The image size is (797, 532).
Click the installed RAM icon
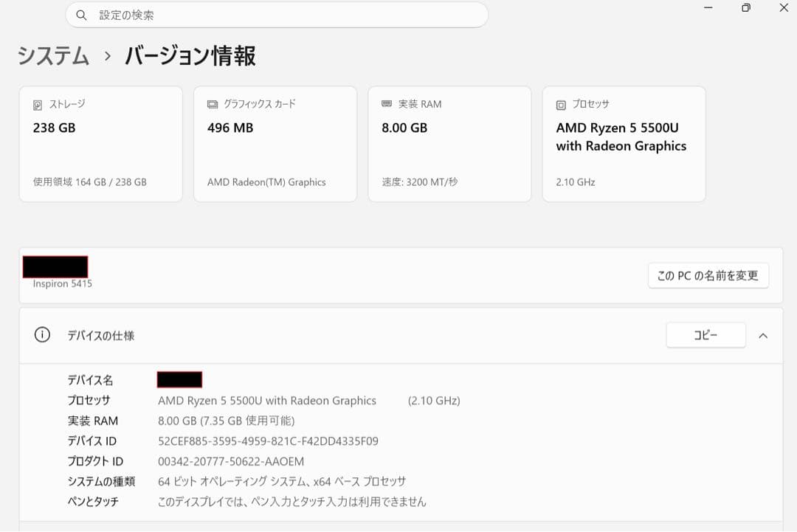(387, 103)
